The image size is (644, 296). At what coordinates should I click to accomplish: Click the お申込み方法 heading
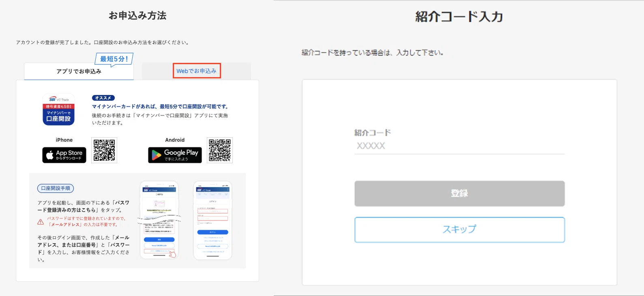[x=137, y=15]
